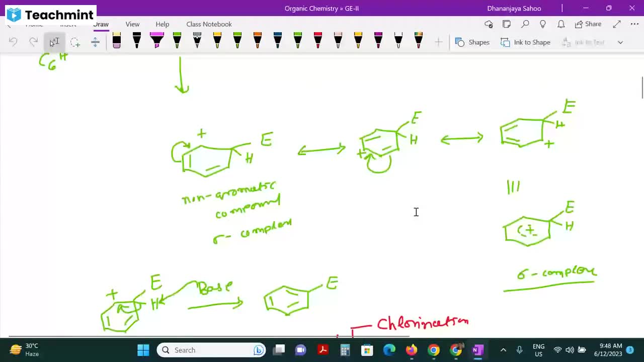Undo the last ink stroke
This screenshot has width=644, height=362.
pos(14,42)
